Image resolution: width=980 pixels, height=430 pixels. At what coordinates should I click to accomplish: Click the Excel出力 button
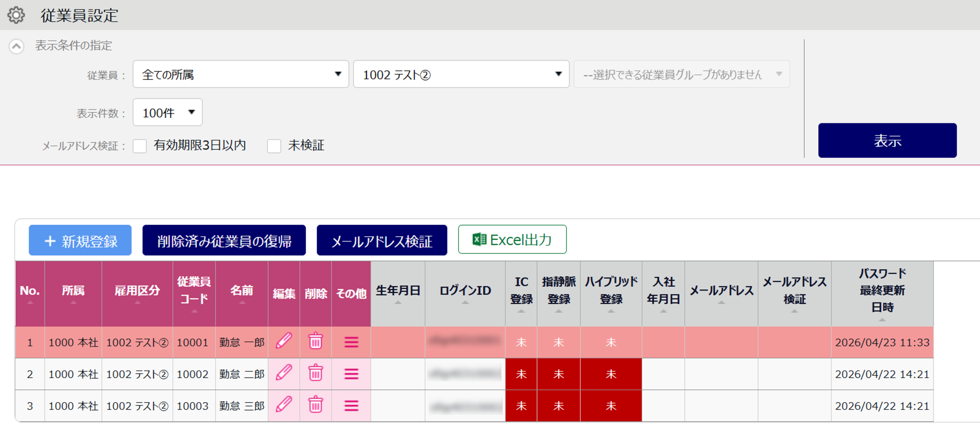coord(512,240)
